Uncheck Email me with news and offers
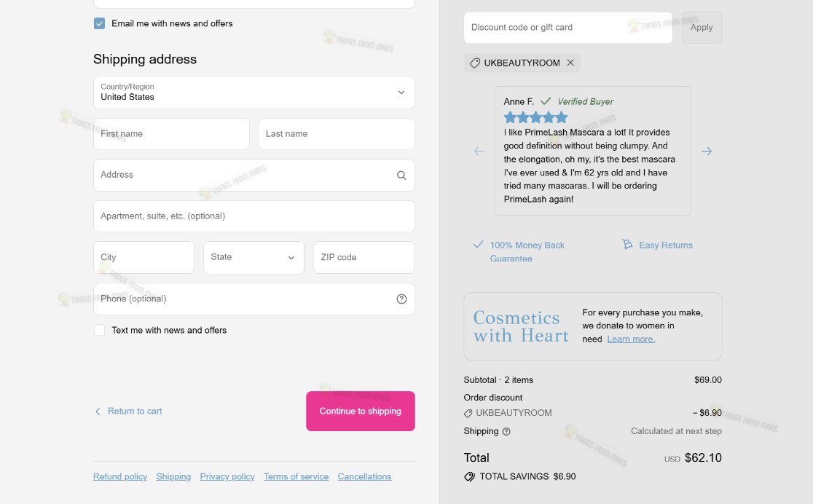The image size is (813, 504). pos(100,23)
